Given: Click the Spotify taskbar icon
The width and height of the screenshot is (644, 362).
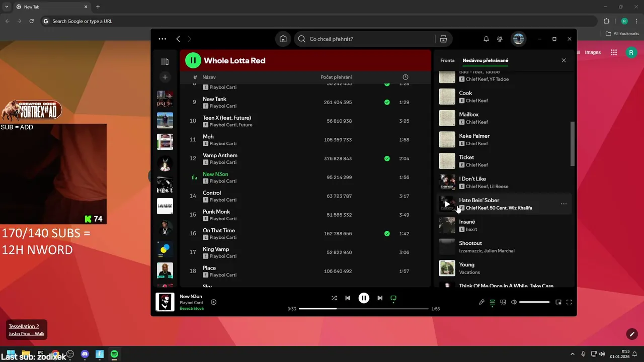Looking at the screenshot, I should coord(114,354).
